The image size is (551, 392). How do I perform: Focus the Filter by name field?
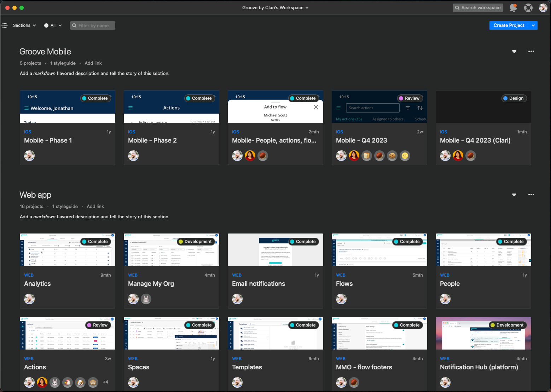coord(93,25)
